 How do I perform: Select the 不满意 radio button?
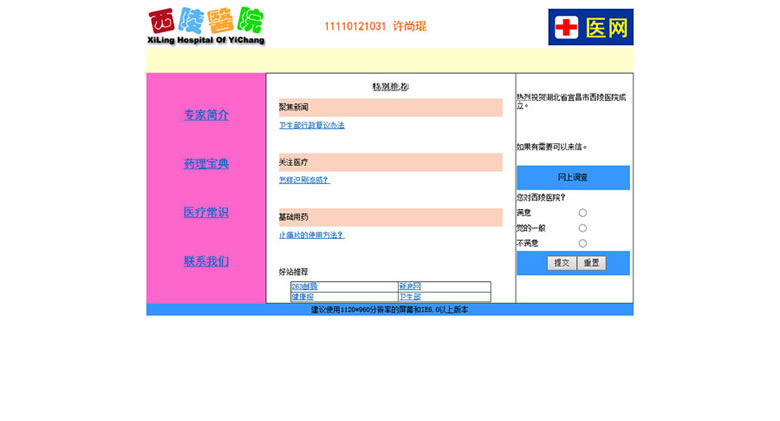pos(583,243)
